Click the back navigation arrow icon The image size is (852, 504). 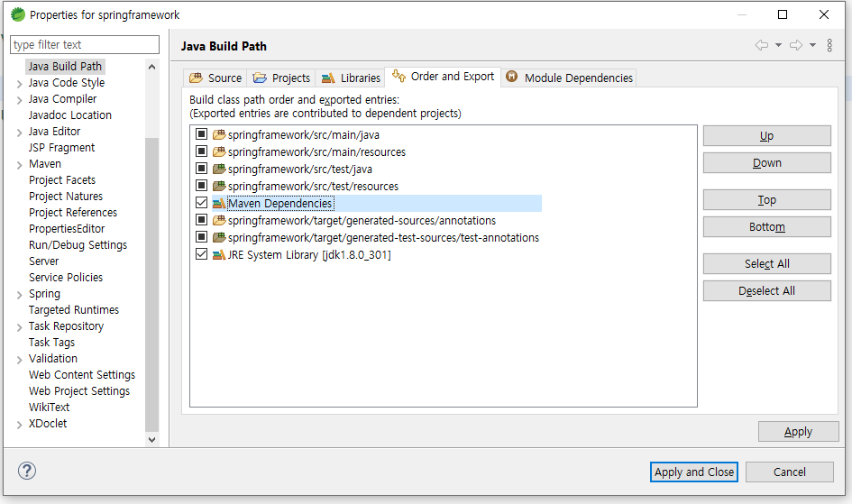[x=762, y=45]
